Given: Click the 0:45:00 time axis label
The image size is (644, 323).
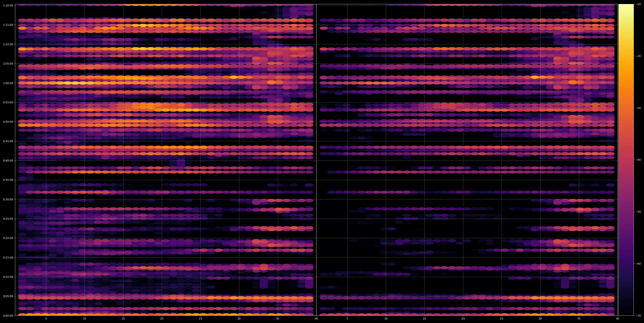Looking at the screenshot, I should [8, 141].
